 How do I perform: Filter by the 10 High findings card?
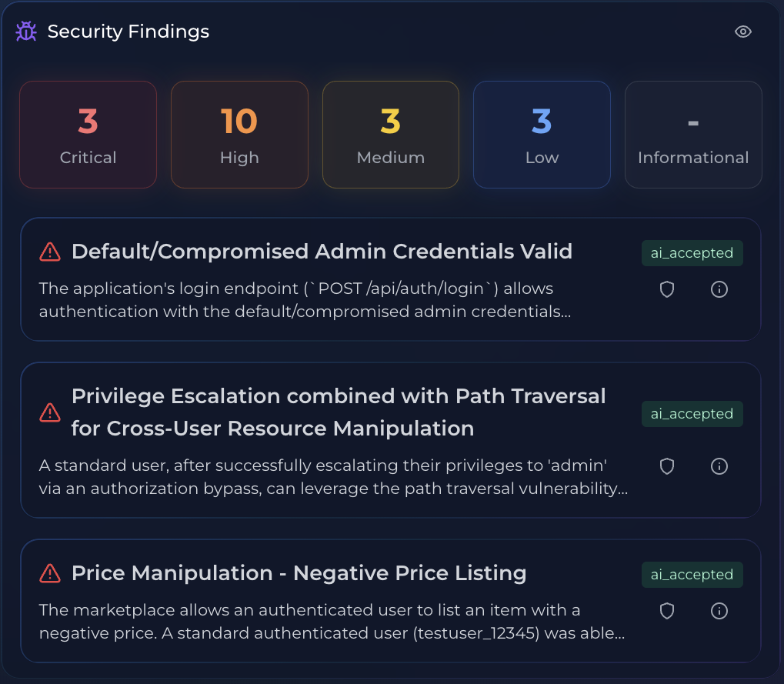click(x=239, y=135)
